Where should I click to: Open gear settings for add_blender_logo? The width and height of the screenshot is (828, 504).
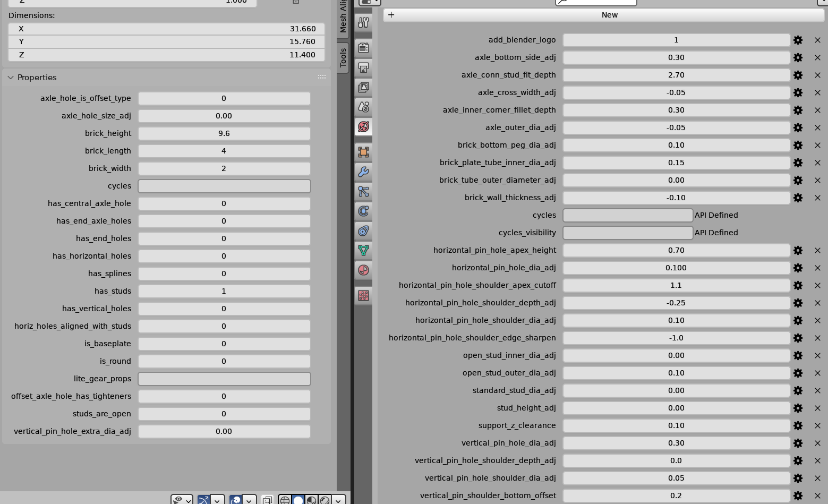click(798, 40)
